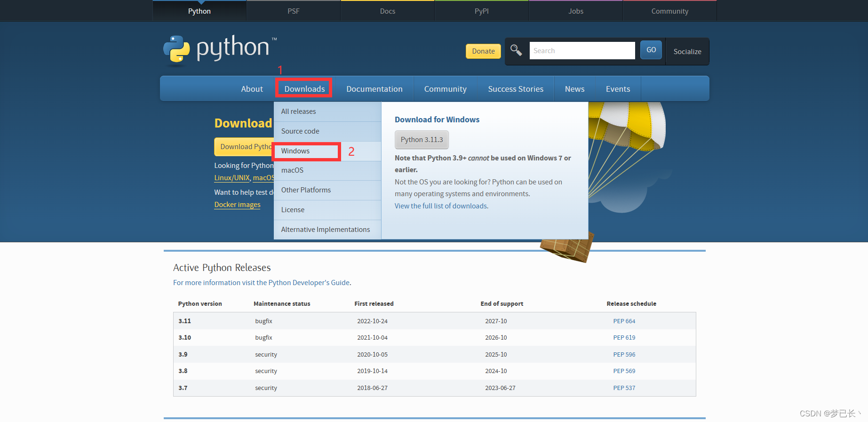868x422 pixels.
Task: Open the Events navigation item
Action: (x=618, y=89)
